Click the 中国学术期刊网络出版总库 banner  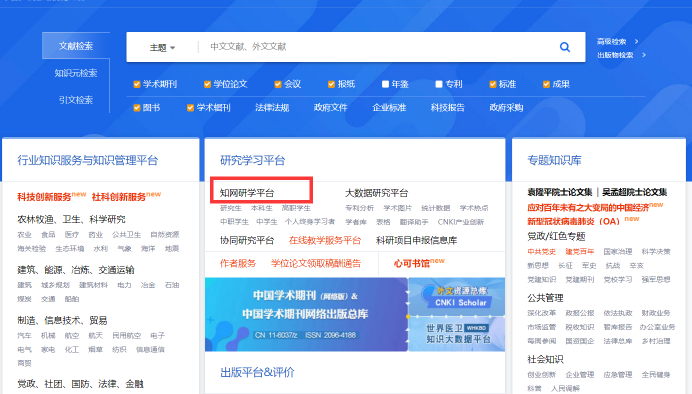click(x=306, y=315)
